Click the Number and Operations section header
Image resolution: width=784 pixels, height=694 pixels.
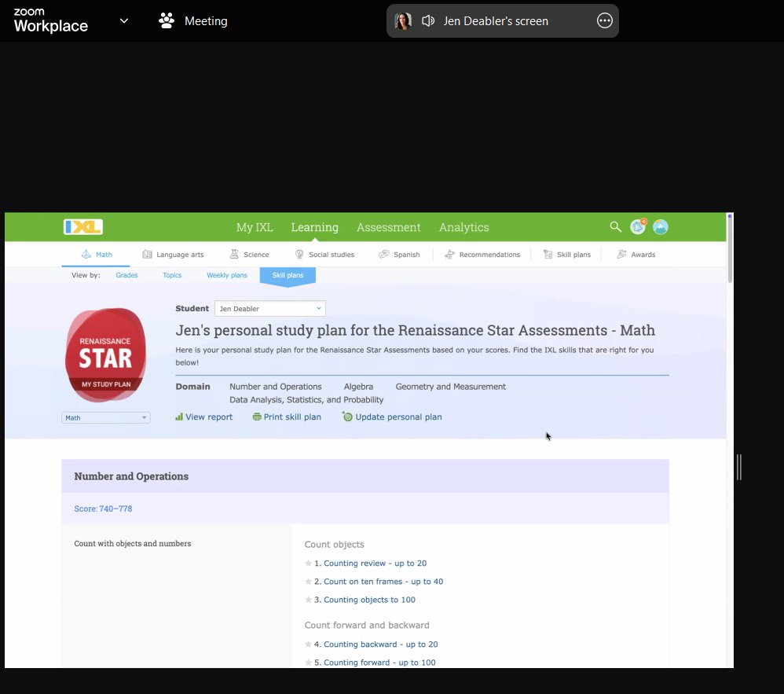point(365,476)
